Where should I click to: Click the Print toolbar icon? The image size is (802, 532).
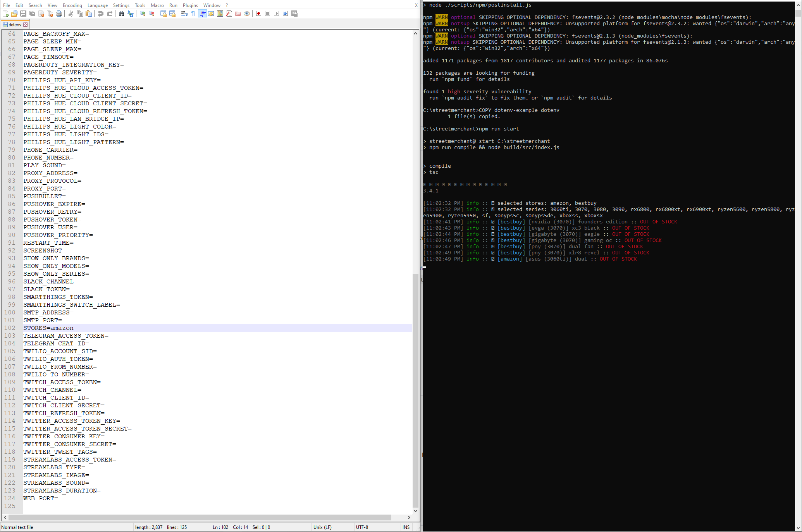point(59,14)
